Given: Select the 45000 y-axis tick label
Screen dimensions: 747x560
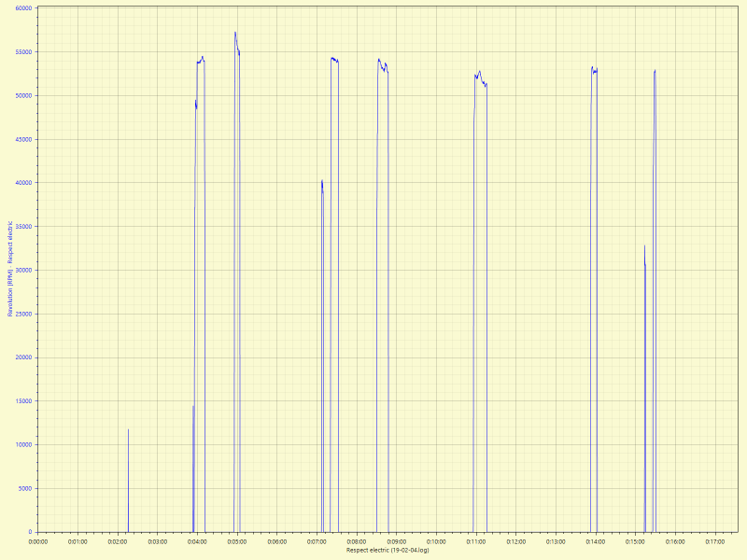Looking at the screenshot, I should 21,139.
